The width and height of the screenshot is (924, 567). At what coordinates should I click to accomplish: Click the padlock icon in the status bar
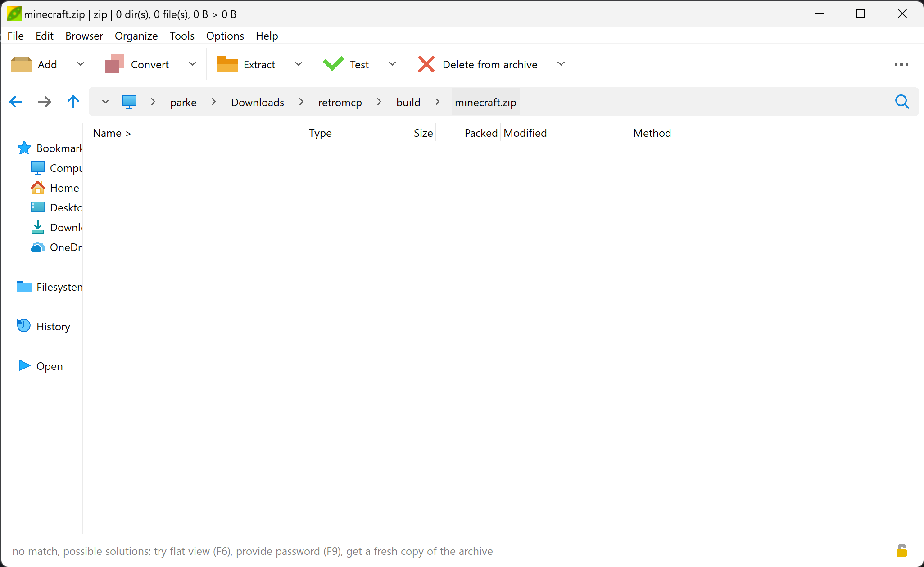[x=902, y=550]
